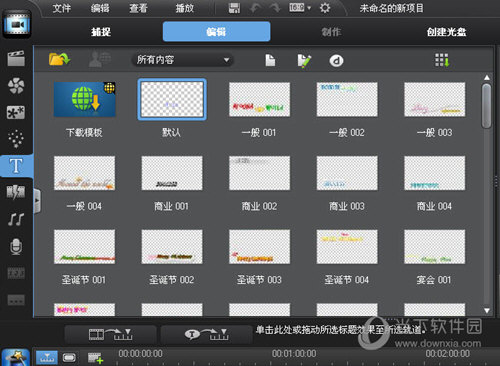Select the 下载模板 thumbnail
The height and width of the screenshot is (366, 500).
(x=85, y=99)
